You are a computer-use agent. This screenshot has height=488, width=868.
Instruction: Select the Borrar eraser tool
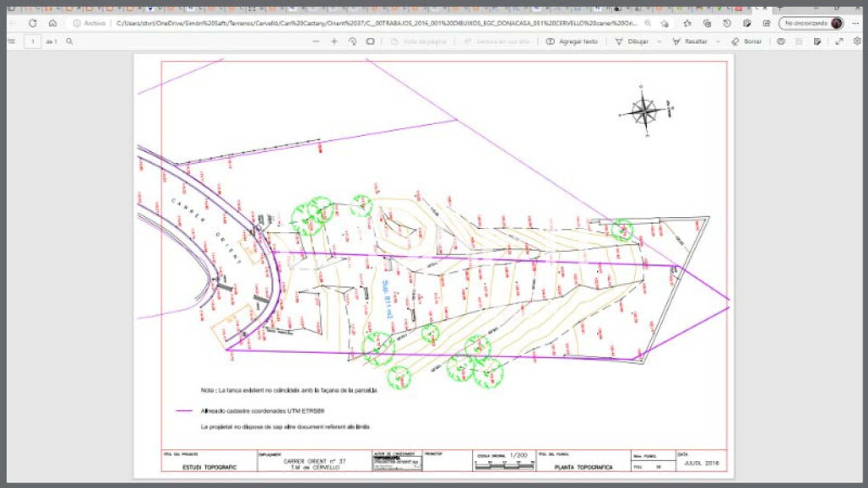(x=747, y=41)
